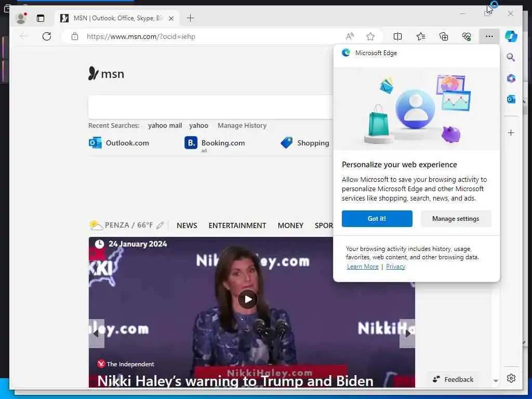Open split screen view icon
This screenshot has width=532, height=399.
(x=397, y=36)
